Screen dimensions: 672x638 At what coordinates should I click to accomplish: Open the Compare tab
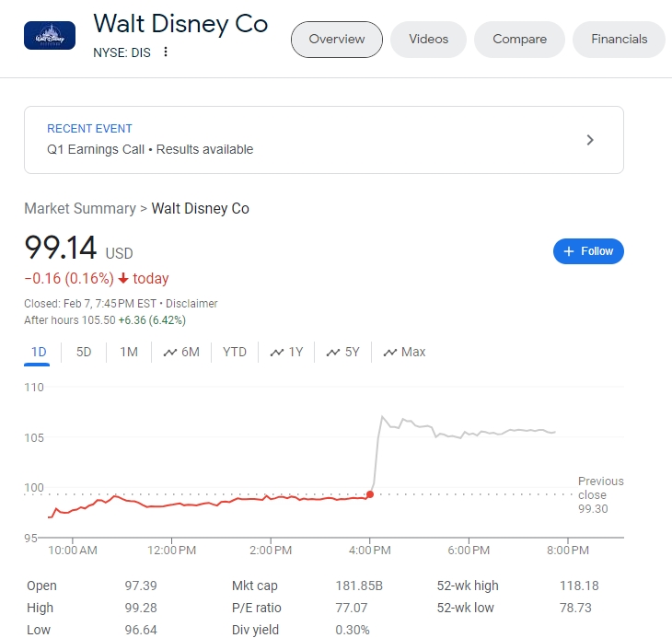click(519, 40)
